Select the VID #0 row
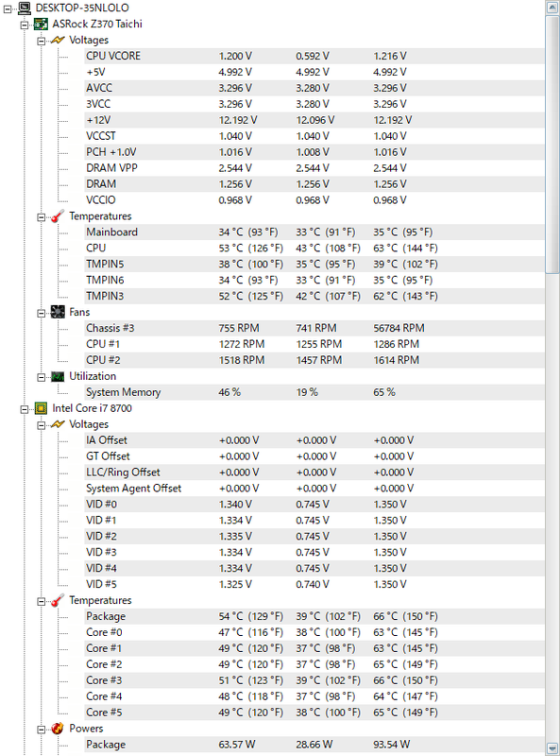 click(314, 505)
